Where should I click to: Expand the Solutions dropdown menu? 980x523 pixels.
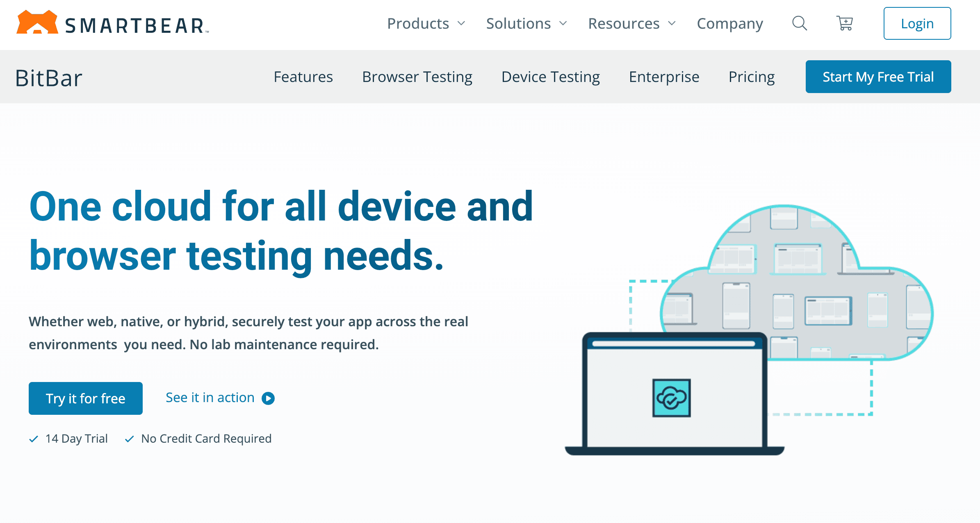click(526, 24)
